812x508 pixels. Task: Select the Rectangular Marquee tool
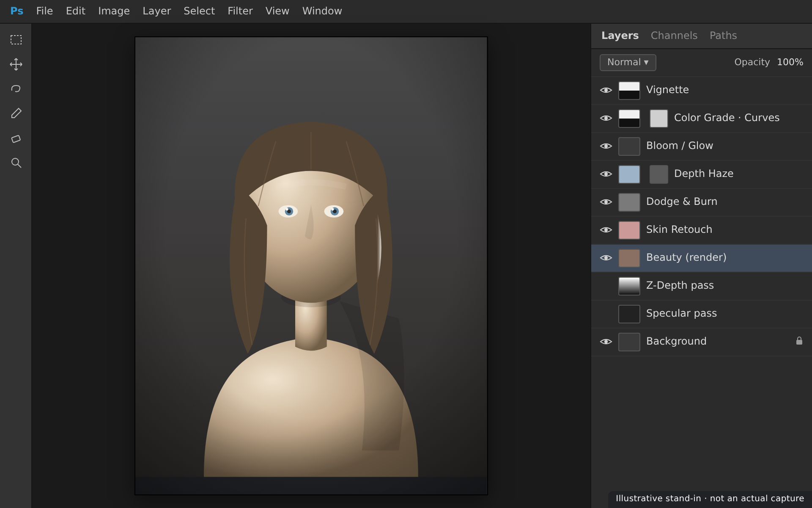pyautogui.click(x=16, y=40)
